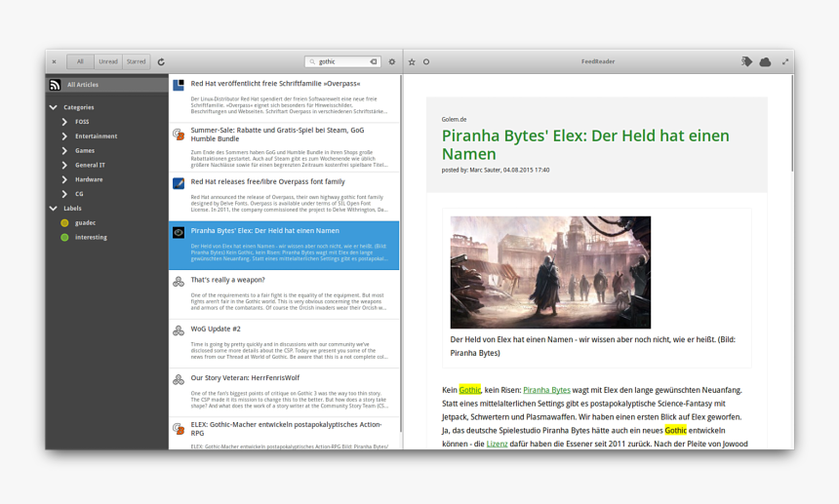The image size is (839, 504).
Task: Click the Golem.de source label
Action: [454, 119]
